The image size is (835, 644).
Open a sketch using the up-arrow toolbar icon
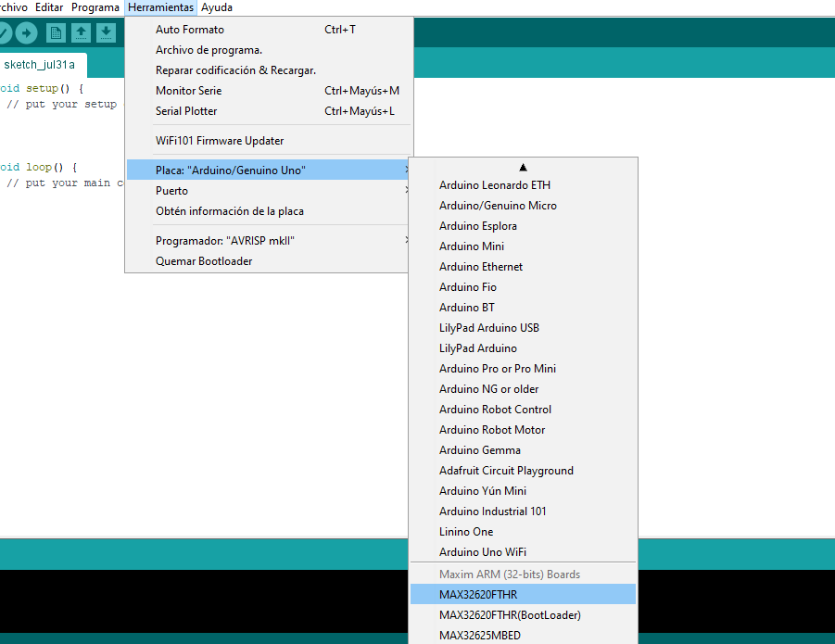82,32
